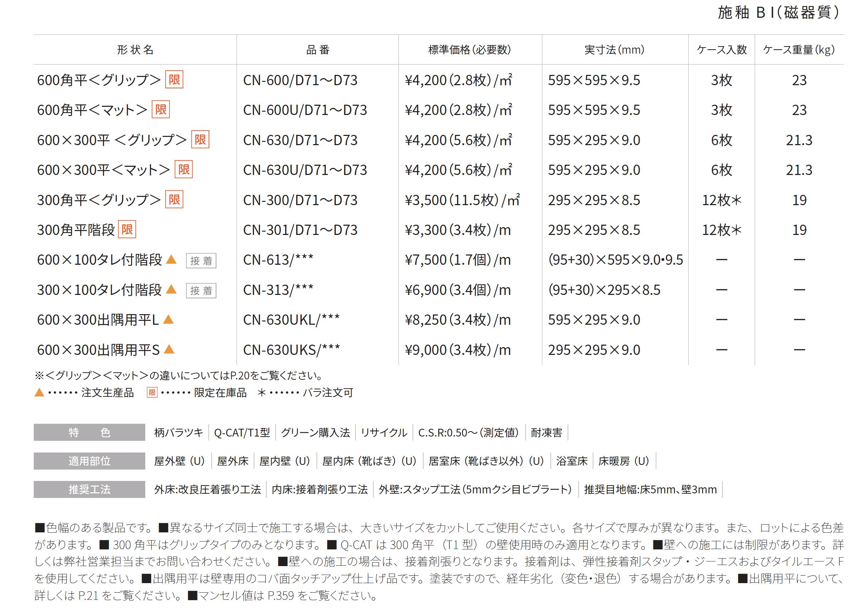Click the 限 badge on the 300角平階段 row
868x614 pixels.
[x=127, y=230]
